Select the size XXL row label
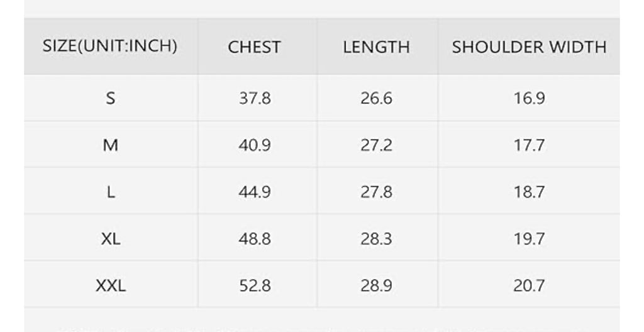The image size is (644, 332). pos(111,285)
